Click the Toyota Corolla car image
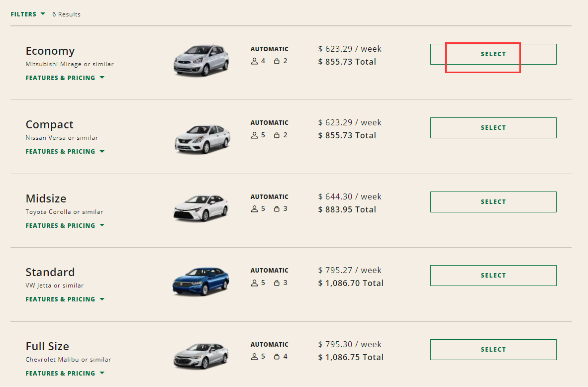The height and width of the screenshot is (387, 588). point(201,208)
